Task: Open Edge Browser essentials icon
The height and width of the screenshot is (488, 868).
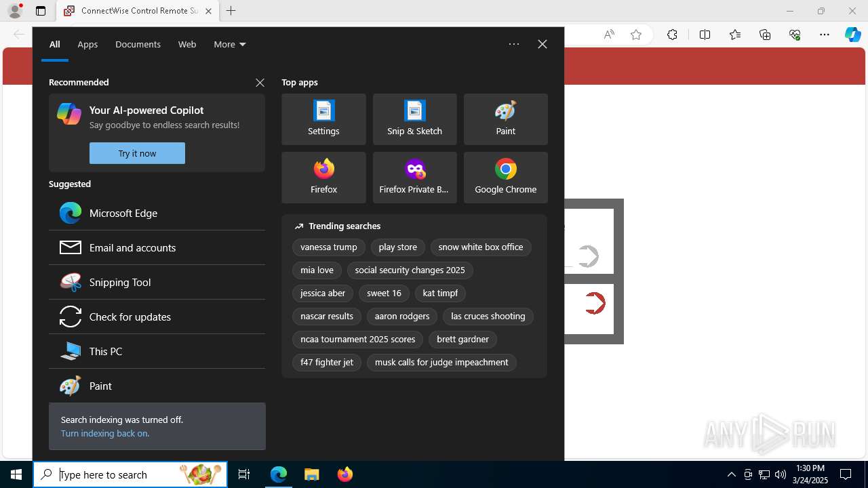Action: click(795, 35)
